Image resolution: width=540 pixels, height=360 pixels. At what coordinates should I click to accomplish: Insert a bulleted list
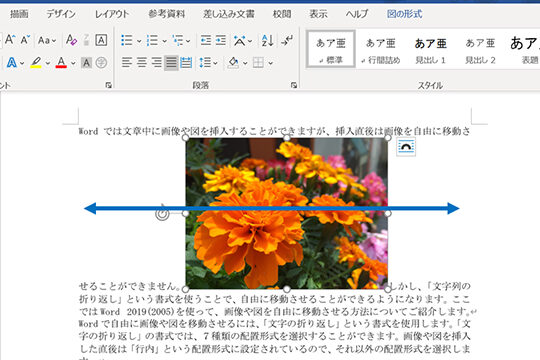click(x=127, y=40)
